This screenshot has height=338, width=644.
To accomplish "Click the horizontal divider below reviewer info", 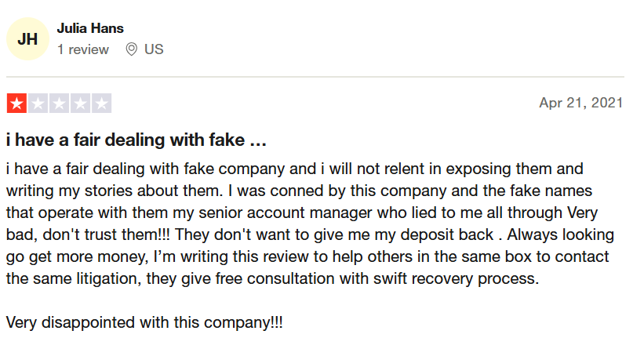I will (x=315, y=77).
